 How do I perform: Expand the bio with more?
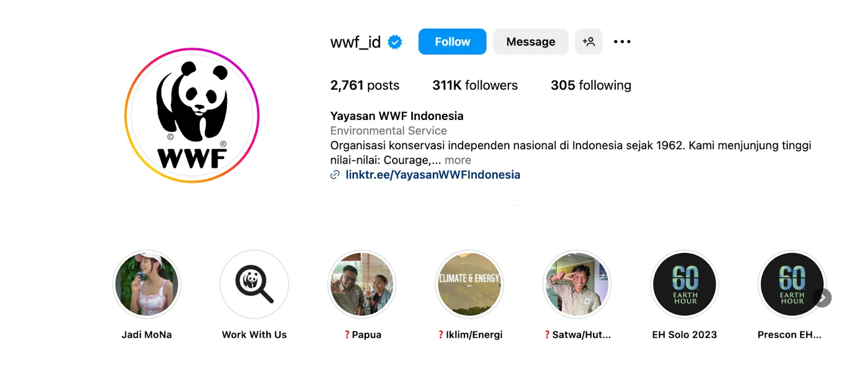point(458,160)
